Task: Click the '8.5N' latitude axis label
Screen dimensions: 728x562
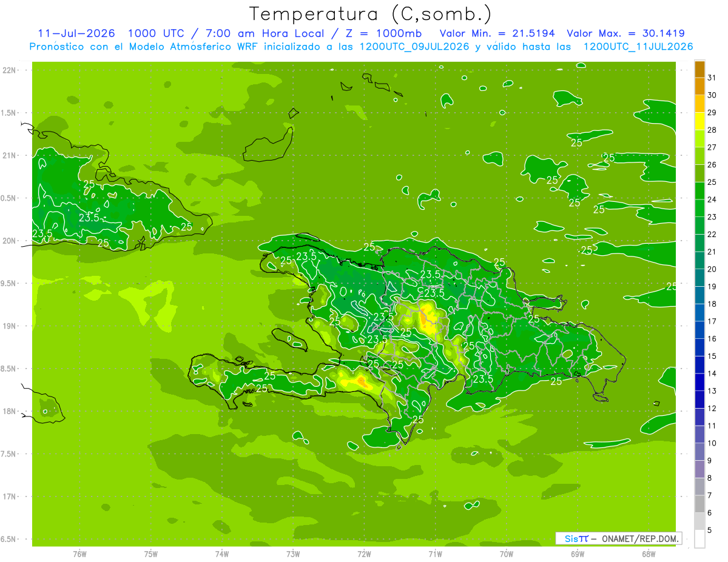Action: 9,369
